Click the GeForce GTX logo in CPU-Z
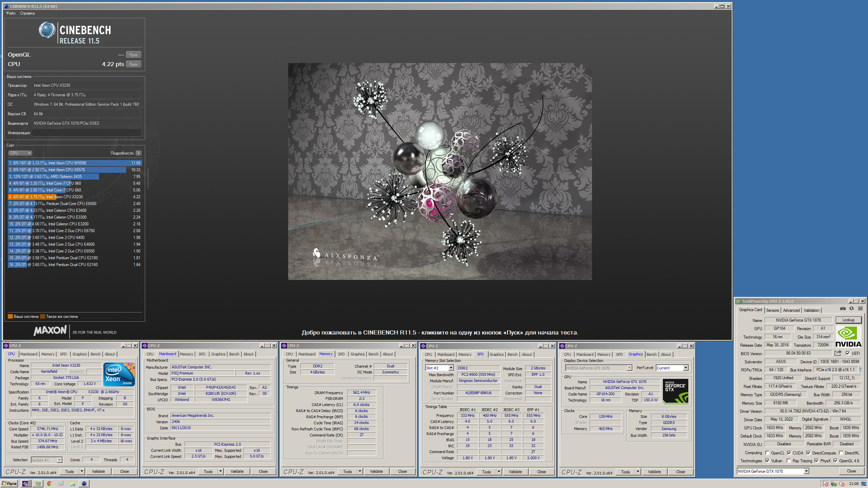Image resolution: width=868 pixels, height=488 pixels. (675, 392)
